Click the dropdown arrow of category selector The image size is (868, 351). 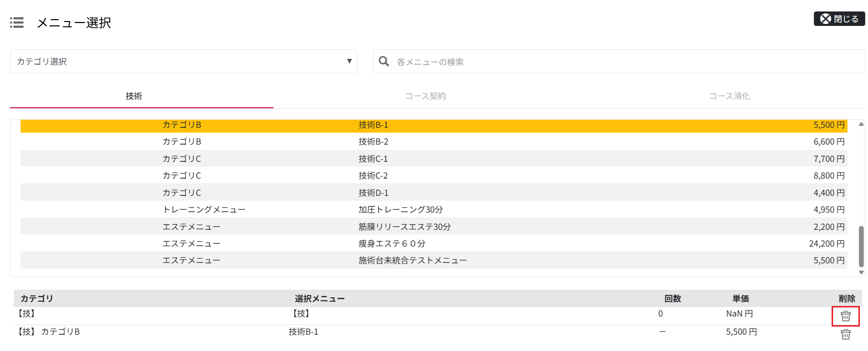coord(349,61)
